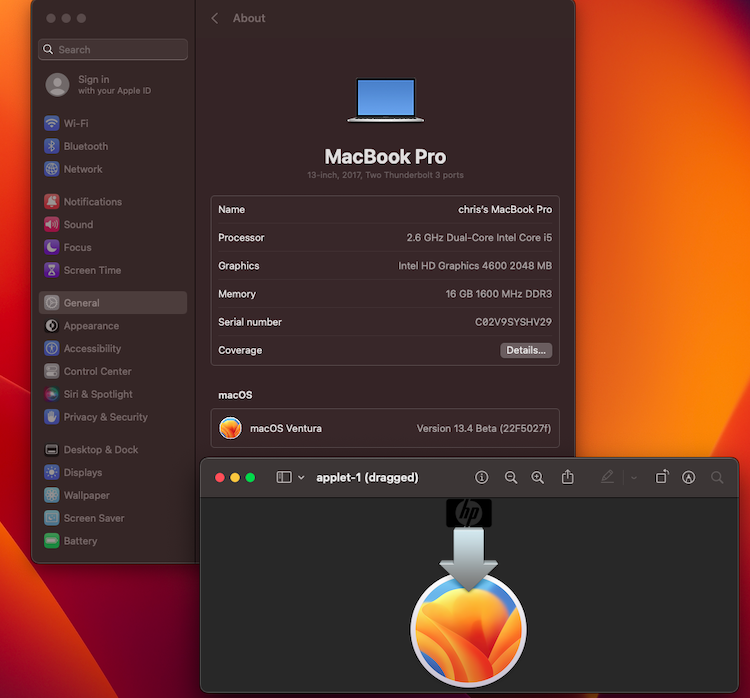The width and height of the screenshot is (750, 698).
Task: Open Wallpaper settings
Action: tap(113, 495)
